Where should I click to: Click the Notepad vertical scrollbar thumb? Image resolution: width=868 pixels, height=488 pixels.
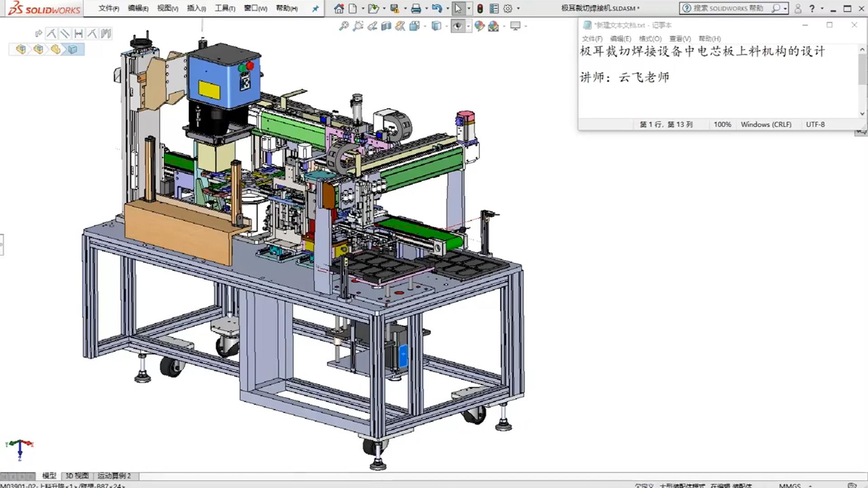point(862,70)
